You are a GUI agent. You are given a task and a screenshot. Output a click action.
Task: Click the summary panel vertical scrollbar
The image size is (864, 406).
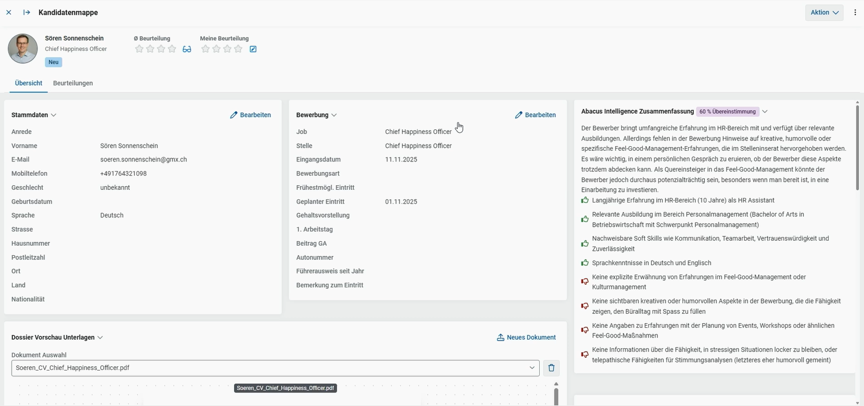857,150
